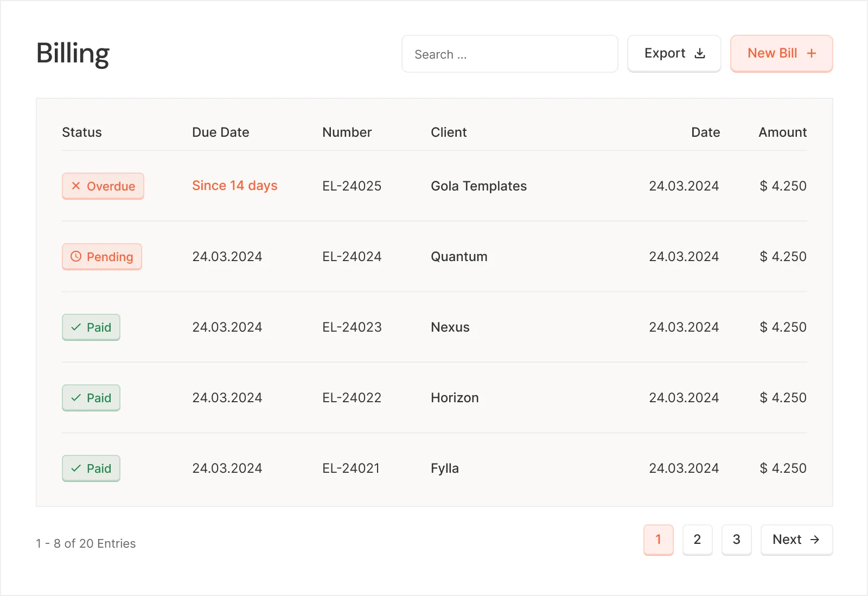This screenshot has width=868, height=596.
Task: Export the billing list
Action: pyautogui.click(x=674, y=54)
